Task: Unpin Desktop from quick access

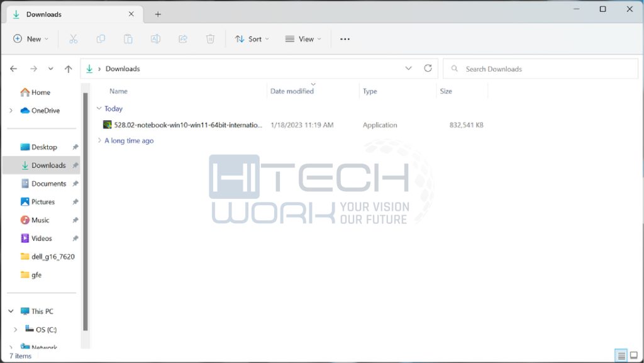Action: (x=75, y=147)
